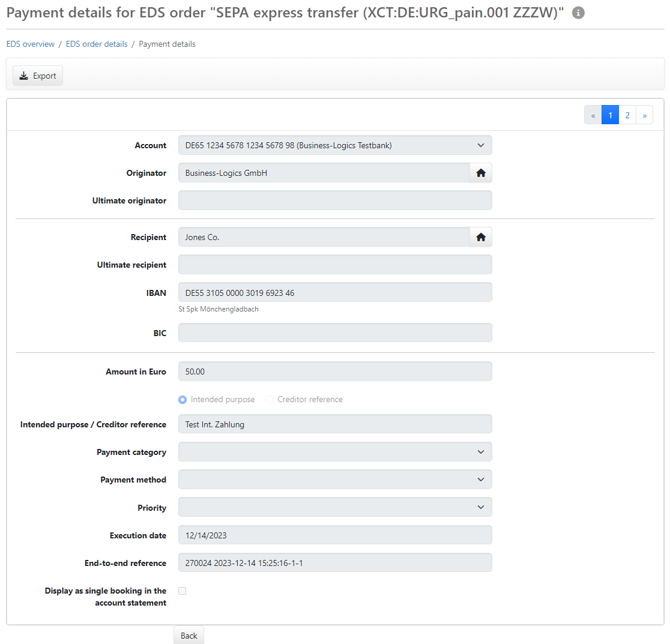
Task: Open recipient address via home icon
Action: 481,237
